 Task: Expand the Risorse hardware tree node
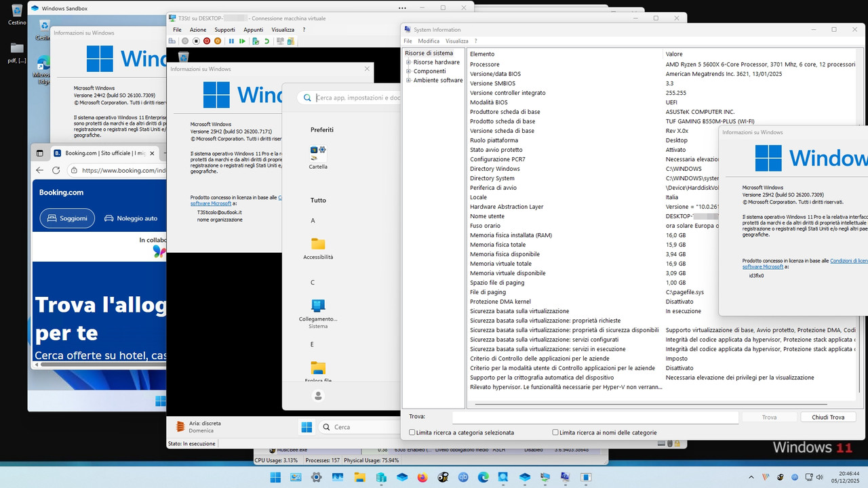(409, 62)
